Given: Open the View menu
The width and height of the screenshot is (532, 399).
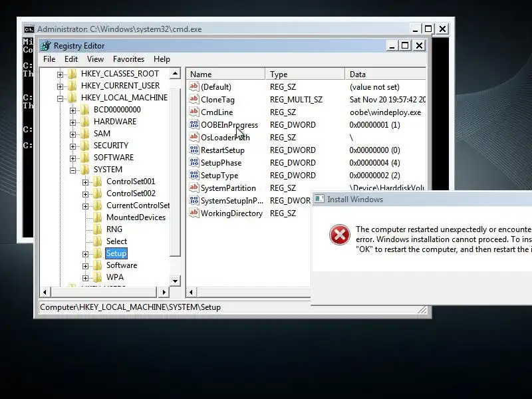Looking at the screenshot, I should click(x=95, y=59).
